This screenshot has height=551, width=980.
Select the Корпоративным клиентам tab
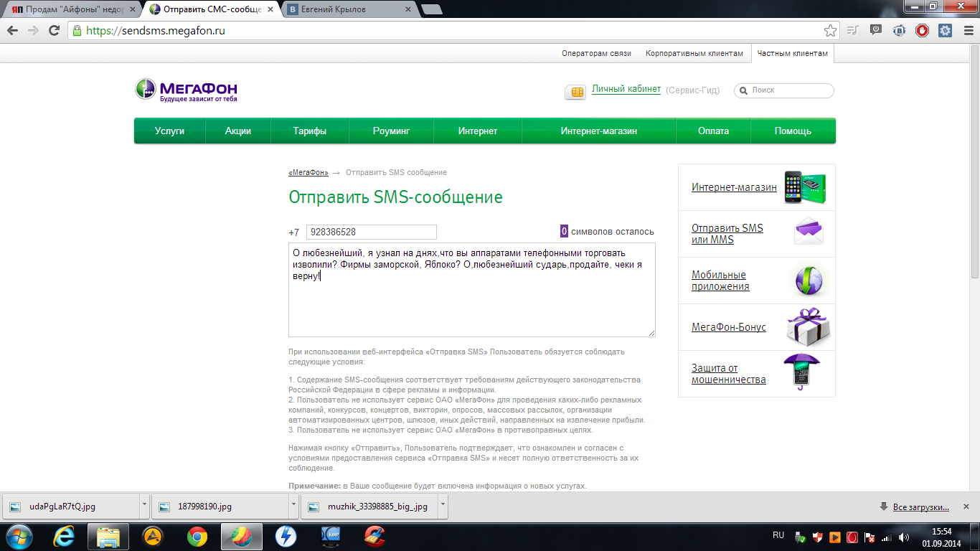point(694,54)
